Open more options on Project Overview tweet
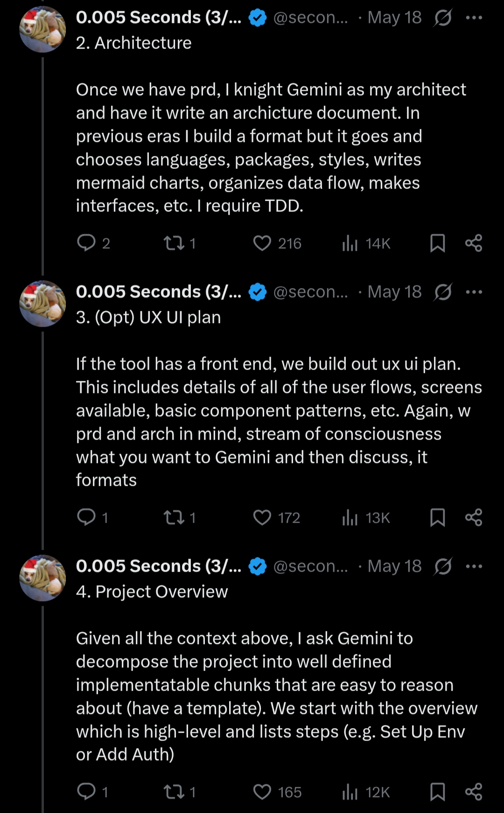Image resolution: width=504 pixels, height=813 pixels. (x=474, y=567)
